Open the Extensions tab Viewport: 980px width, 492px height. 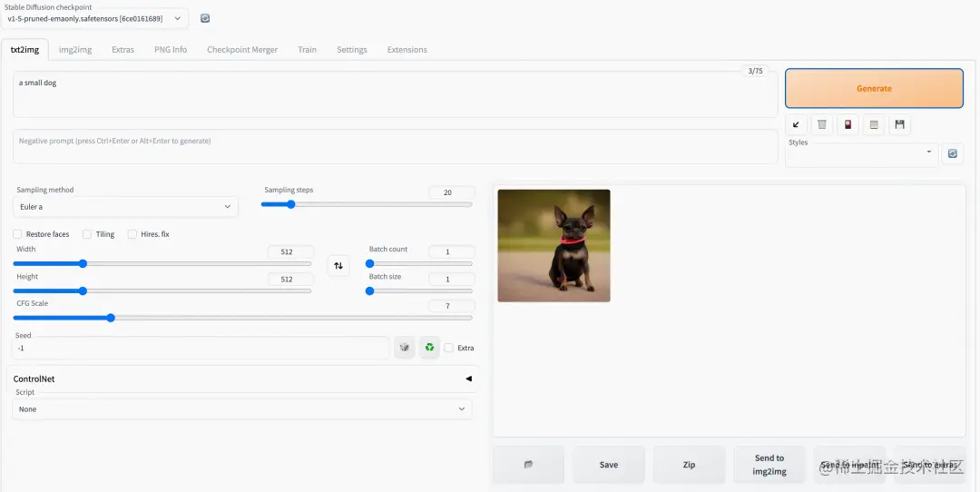(x=407, y=49)
